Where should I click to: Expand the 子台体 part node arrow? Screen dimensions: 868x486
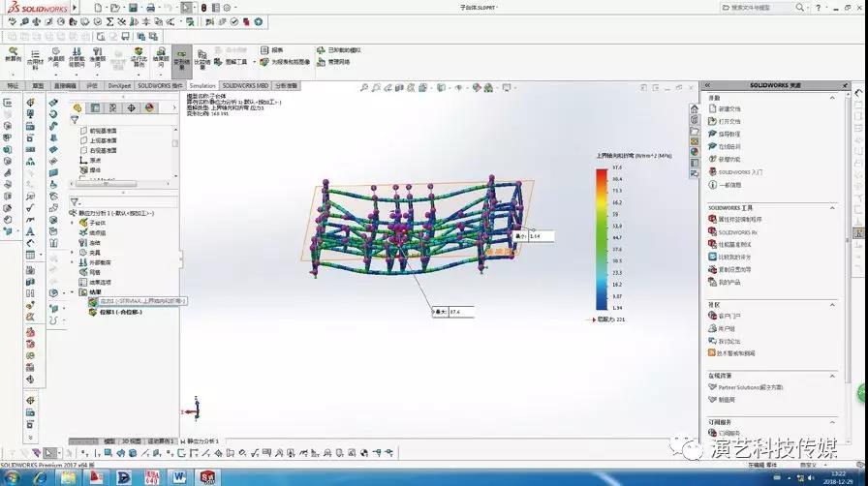click(73, 223)
